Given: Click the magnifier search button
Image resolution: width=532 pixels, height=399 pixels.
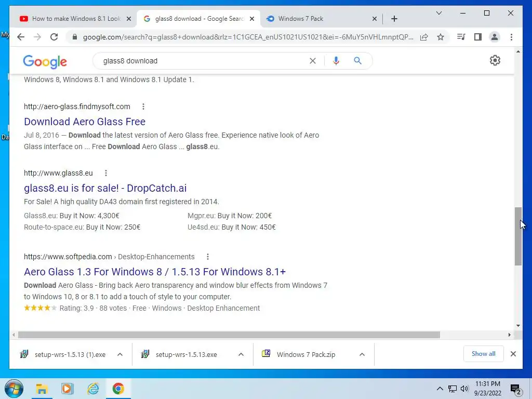Looking at the screenshot, I should (x=357, y=61).
